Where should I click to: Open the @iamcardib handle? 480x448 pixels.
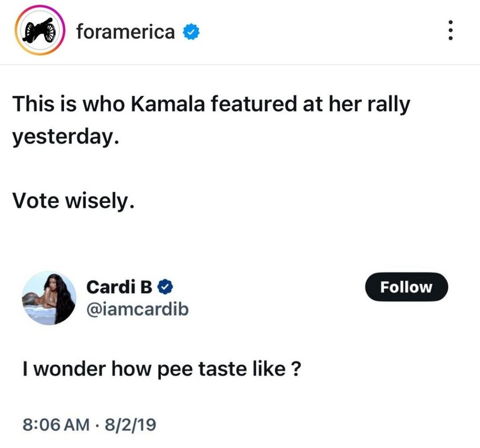(137, 308)
